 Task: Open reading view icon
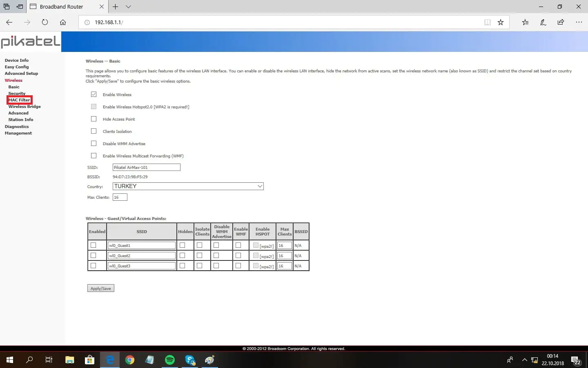click(x=487, y=22)
